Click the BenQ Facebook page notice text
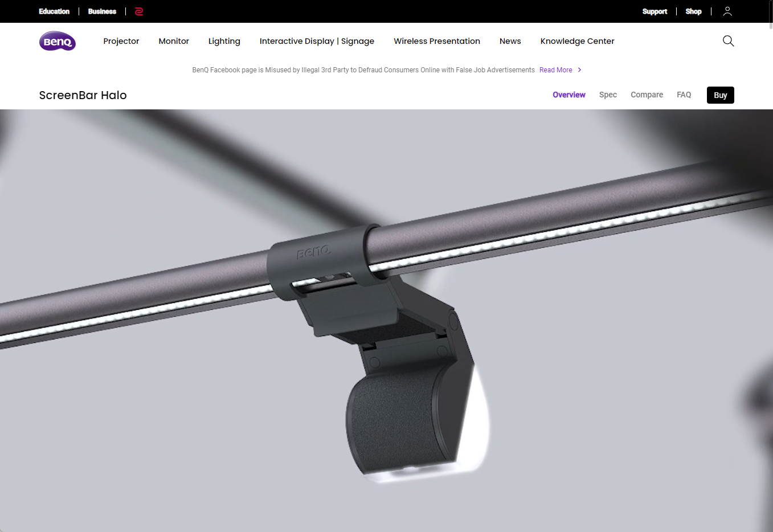Viewport: 773px width, 532px height. point(363,70)
